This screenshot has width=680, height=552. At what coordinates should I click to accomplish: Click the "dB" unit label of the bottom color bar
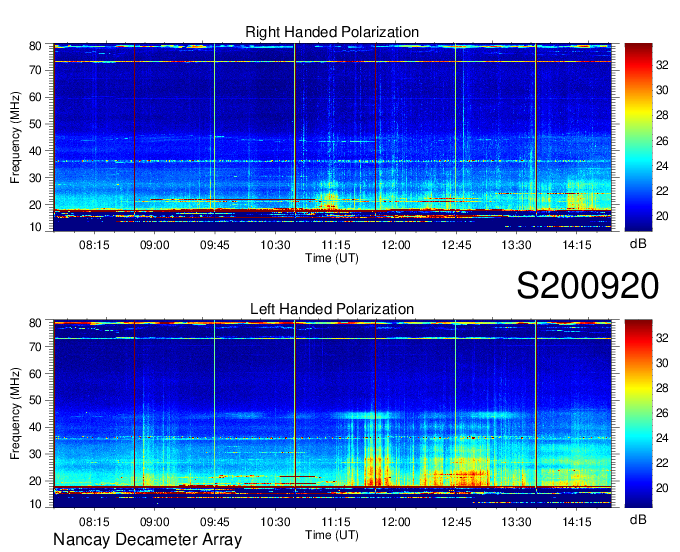point(638,519)
